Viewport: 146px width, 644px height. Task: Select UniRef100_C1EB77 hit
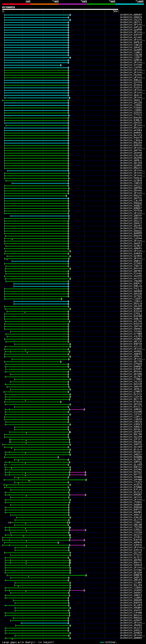[x=131, y=58]
